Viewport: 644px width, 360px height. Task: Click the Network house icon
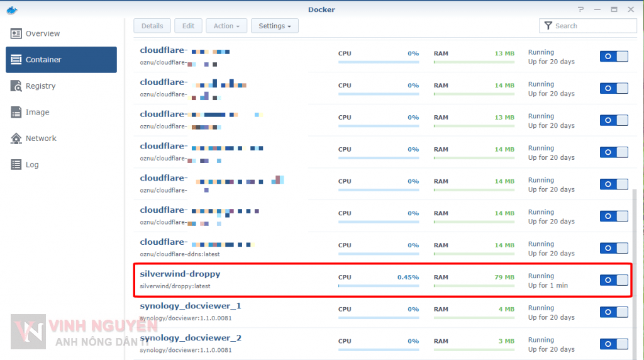(x=16, y=138)
